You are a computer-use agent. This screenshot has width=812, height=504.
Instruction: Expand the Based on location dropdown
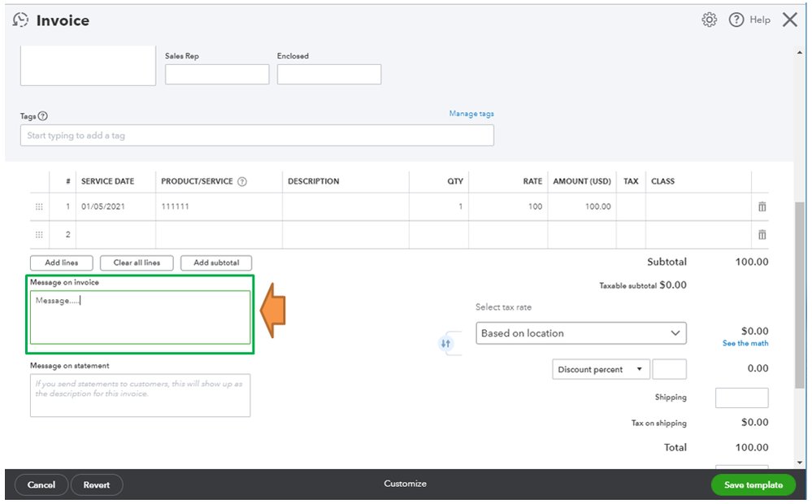[580, 333]
